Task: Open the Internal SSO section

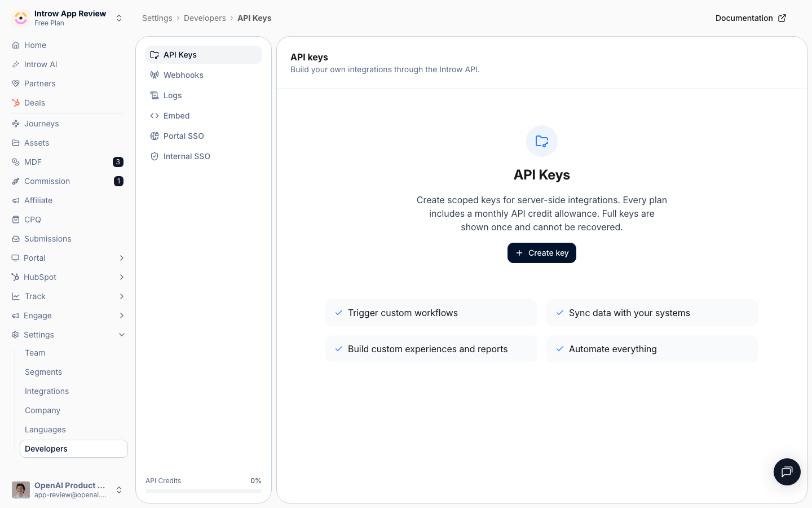Action: (x=204, y=156)
